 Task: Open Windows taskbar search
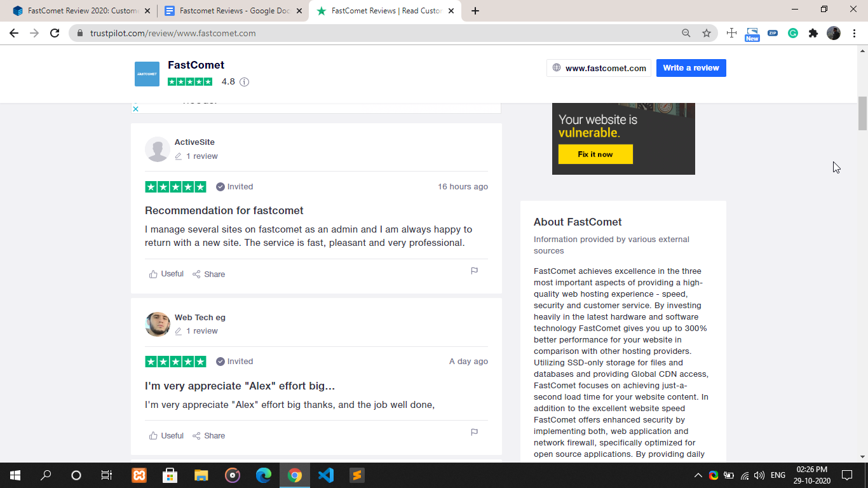[46, 475]
